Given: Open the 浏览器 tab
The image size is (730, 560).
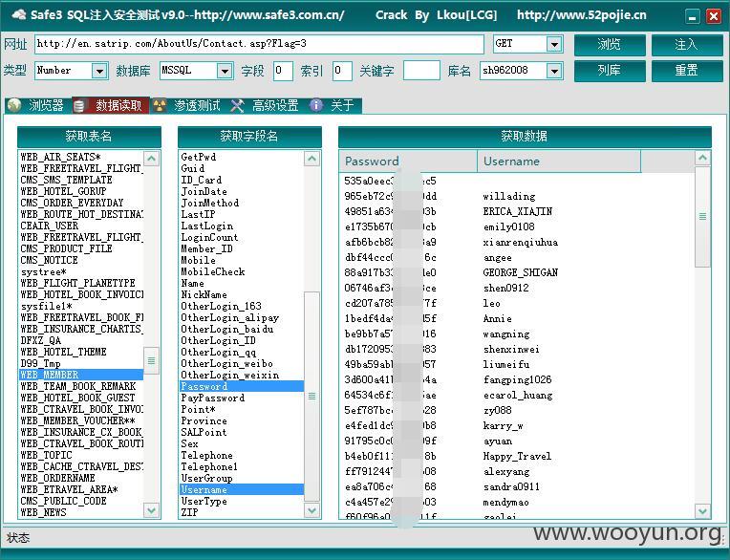Looking at the screenshot, I should tap(38, 106).
